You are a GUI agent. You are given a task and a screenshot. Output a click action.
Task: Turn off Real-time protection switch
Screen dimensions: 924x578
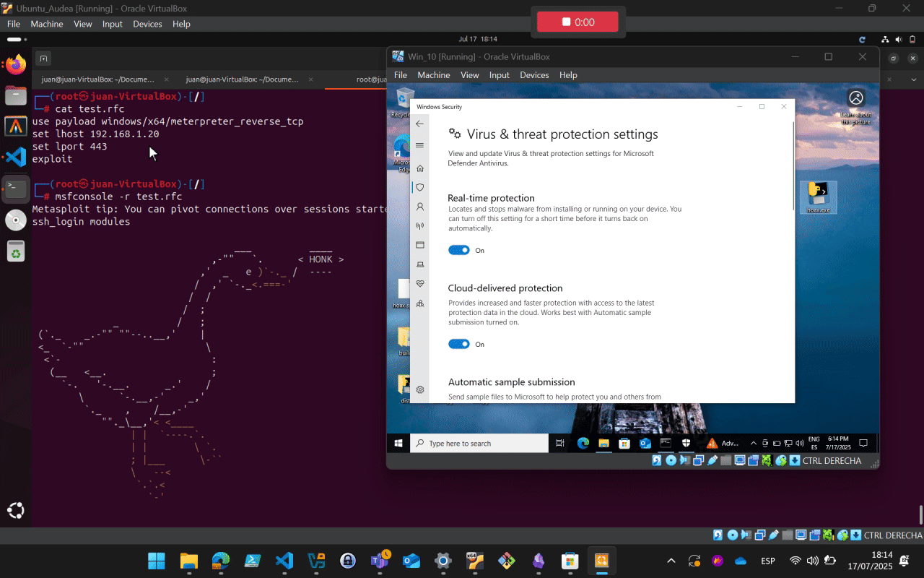click(x=459, y=250)
